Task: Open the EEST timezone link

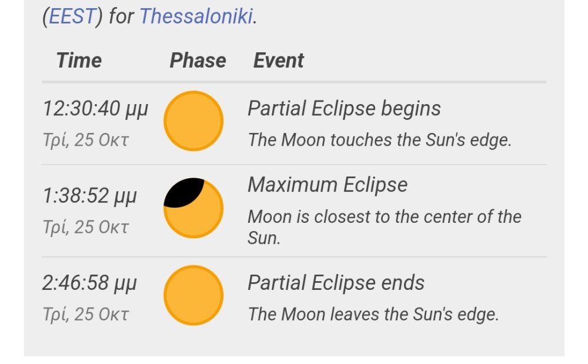Action: point(71,16)
